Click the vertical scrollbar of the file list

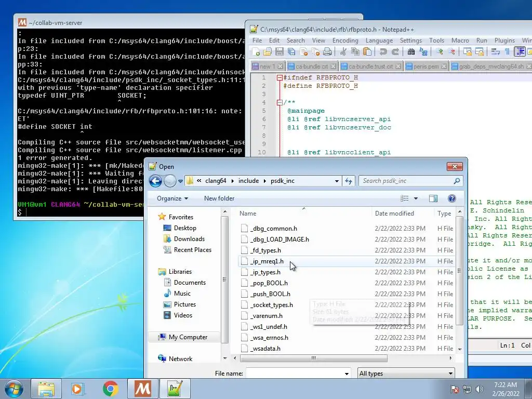[460, 271]
